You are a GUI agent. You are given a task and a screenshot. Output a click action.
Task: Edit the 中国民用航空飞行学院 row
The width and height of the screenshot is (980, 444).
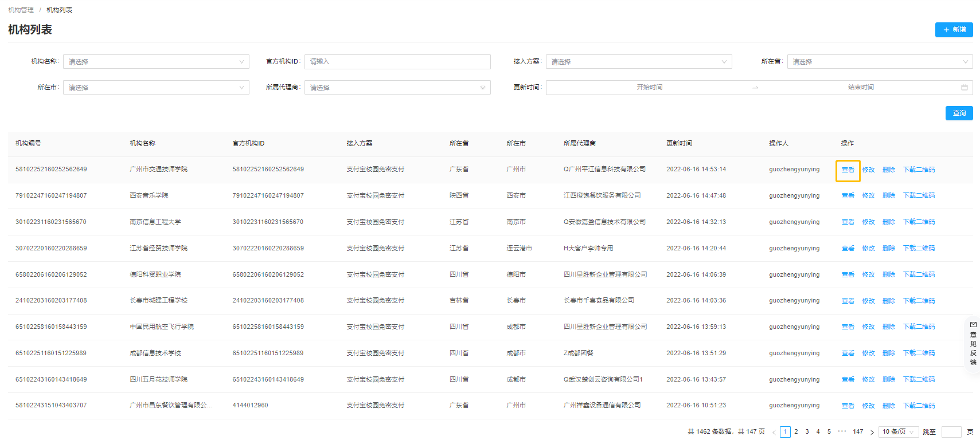869,327
